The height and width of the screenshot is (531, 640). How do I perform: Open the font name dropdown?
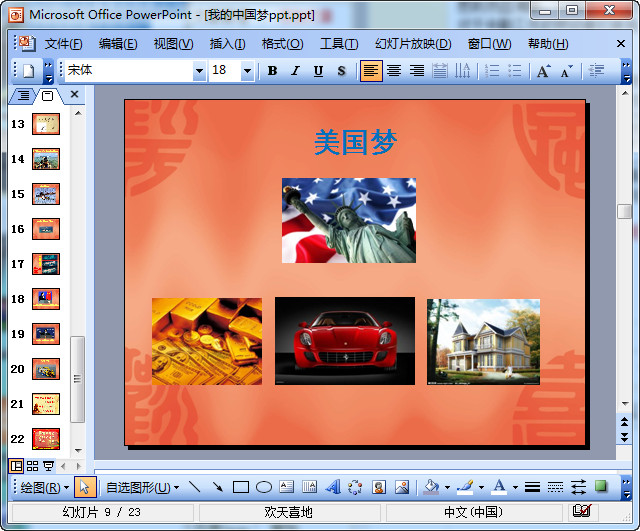(199, 71)
